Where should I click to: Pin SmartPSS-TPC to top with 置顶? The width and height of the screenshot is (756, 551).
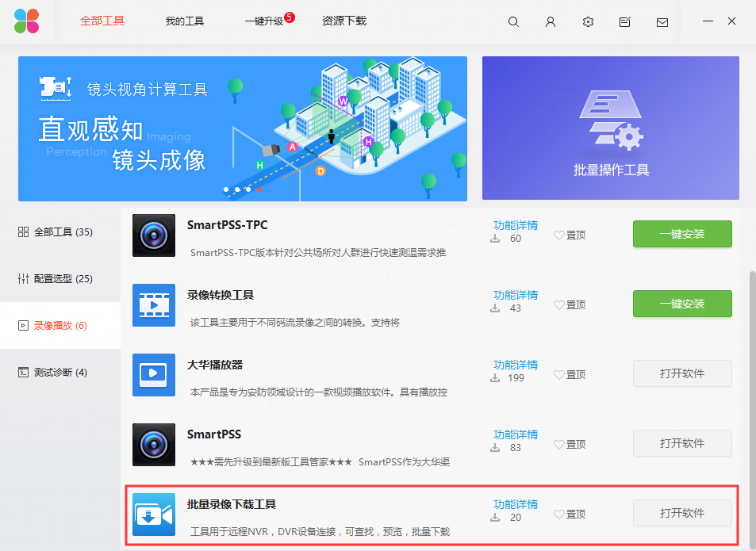pos(570,235)
